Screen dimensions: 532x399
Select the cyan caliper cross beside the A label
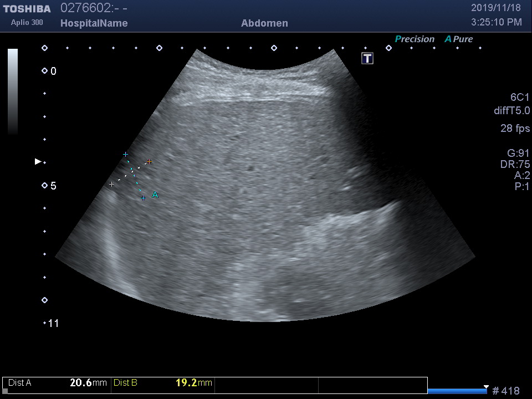(143, 198)
